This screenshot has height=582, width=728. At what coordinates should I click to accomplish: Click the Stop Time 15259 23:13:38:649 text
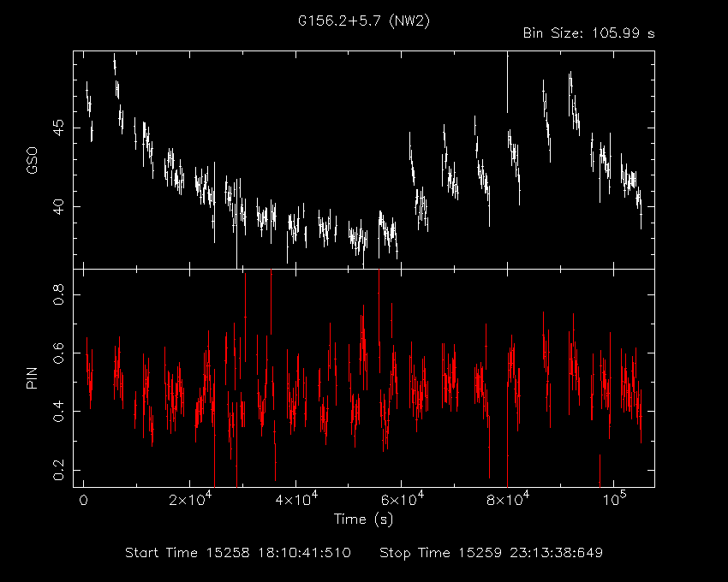[x=492, y=553]
